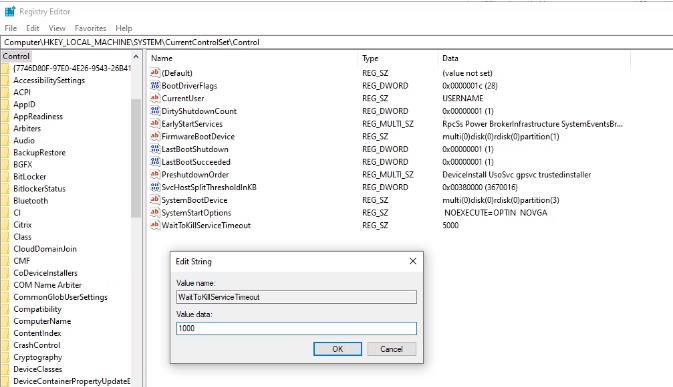Click the DirtyShutdownCount DWORD icon
This screenshot has width=673, height=387.
(155, 111)
